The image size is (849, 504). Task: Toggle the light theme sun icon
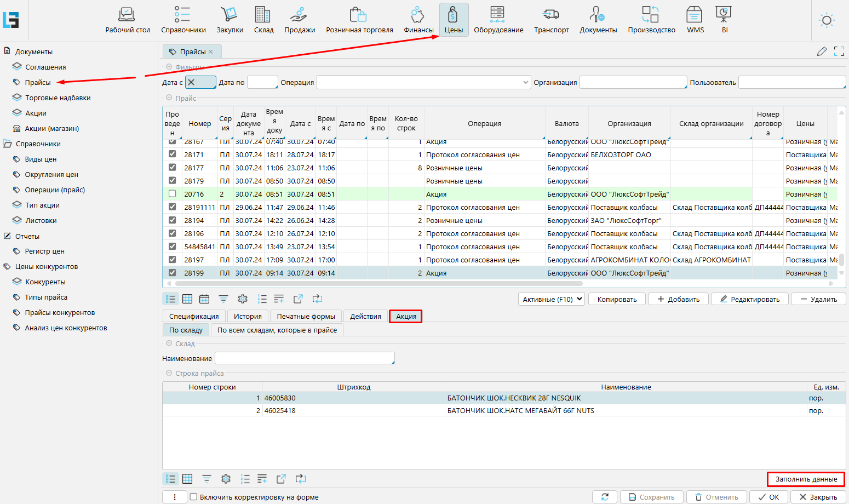[827, 21]
